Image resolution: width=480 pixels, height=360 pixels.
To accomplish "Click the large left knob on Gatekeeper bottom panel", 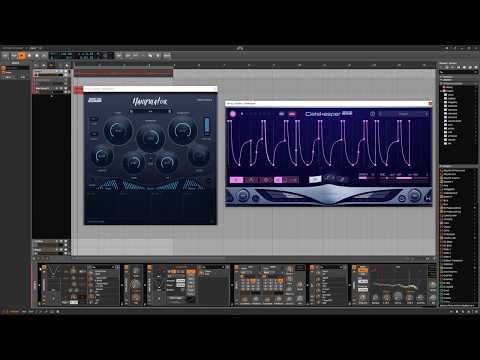I will click(243, 196).
